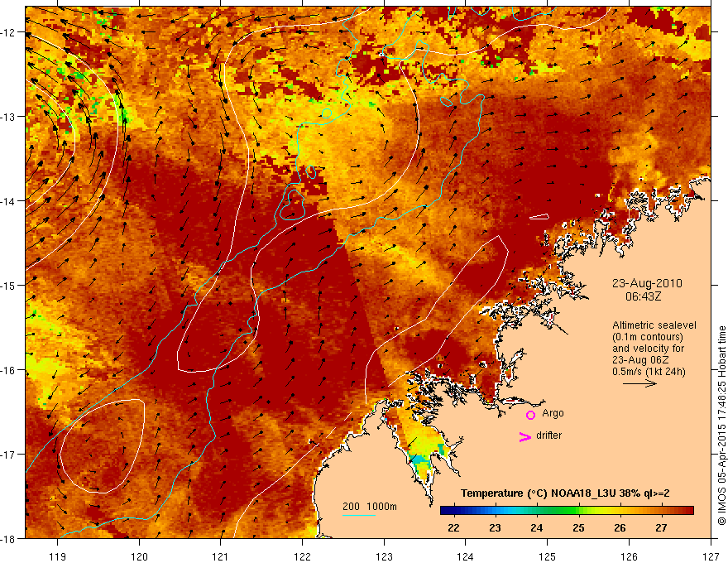This screenshot has width=728, height=563.
Task: Click the 'Temperature (°C) NOAA18_L3U 38% ql>=2' title
Action: tap(565, 493)
